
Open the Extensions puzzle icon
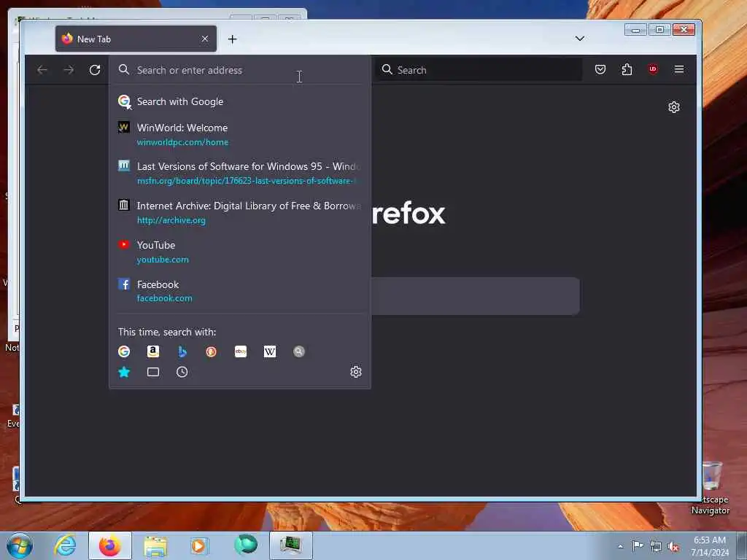(x=627, y=69)
